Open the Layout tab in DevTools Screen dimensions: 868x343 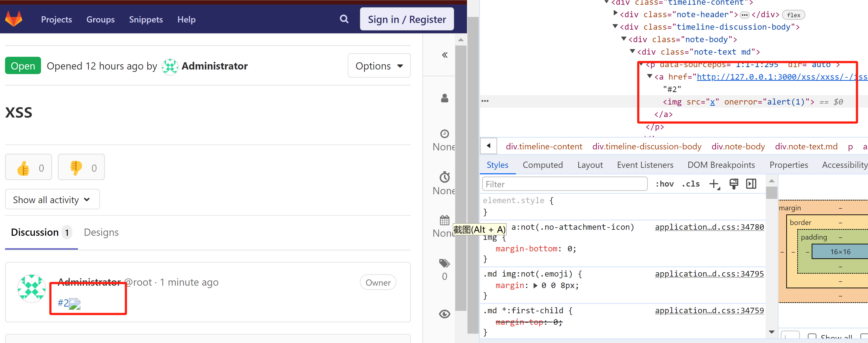(x=590, y=165)
